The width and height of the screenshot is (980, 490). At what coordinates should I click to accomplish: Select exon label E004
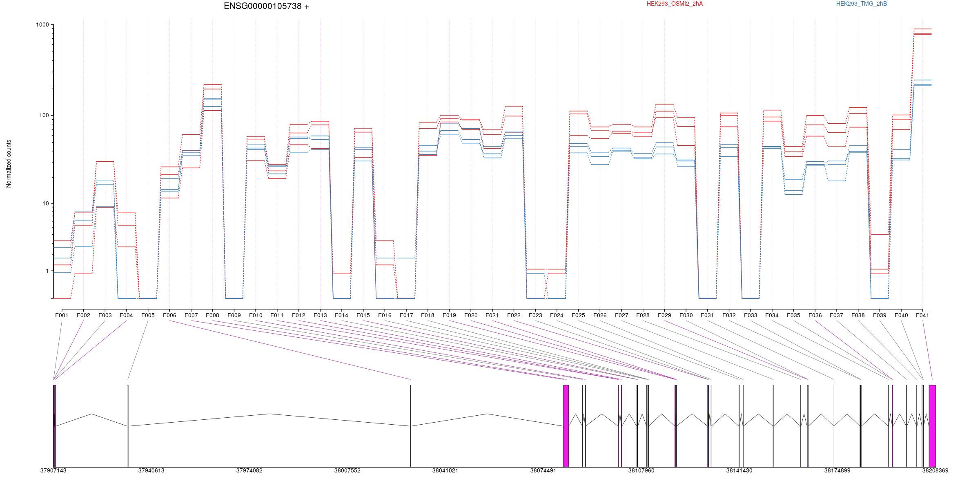tap(126, 315)
